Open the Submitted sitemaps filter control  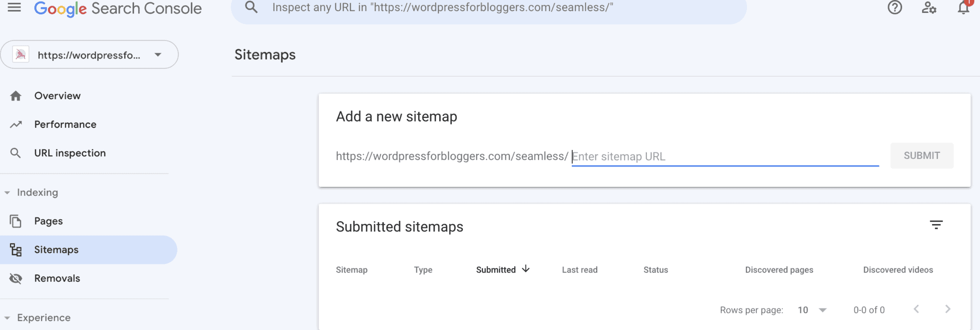(937, 224)
